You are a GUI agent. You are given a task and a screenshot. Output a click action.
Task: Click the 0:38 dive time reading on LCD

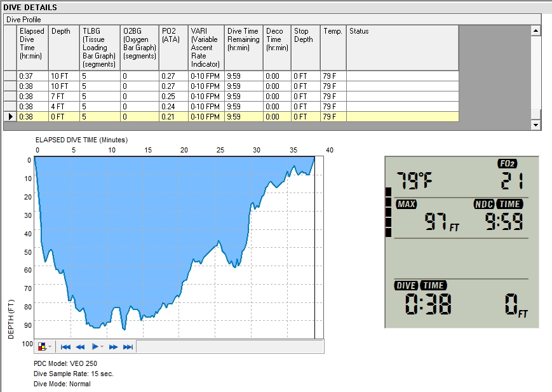coord(427,304)
